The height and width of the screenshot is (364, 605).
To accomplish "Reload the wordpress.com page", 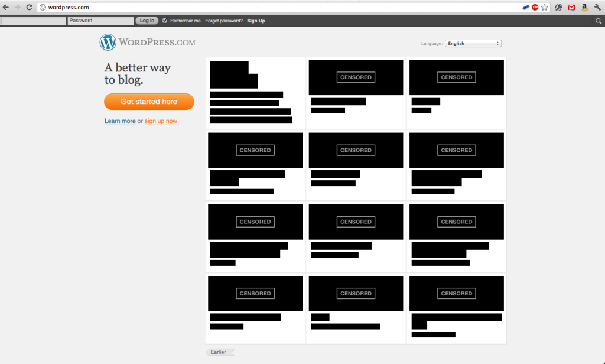I will (x=30, y=7).
